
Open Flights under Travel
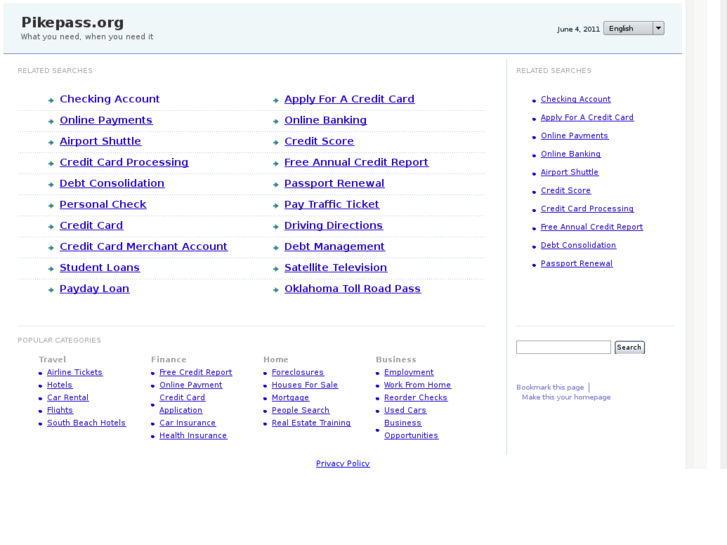(x=60, y=410)
